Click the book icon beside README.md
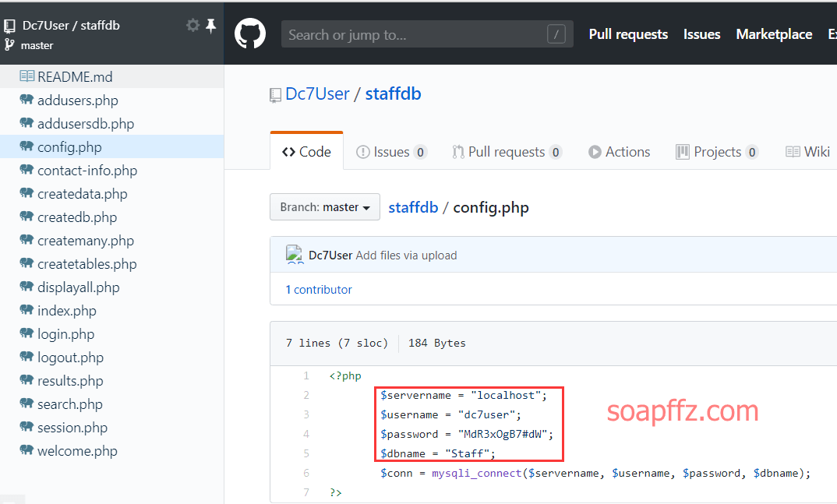Viewport: 837px width, 504px height. pyautogui.click(x=26, y=76)
